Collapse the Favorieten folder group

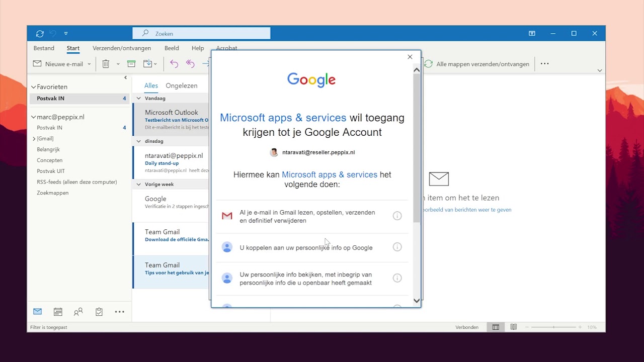34,87
